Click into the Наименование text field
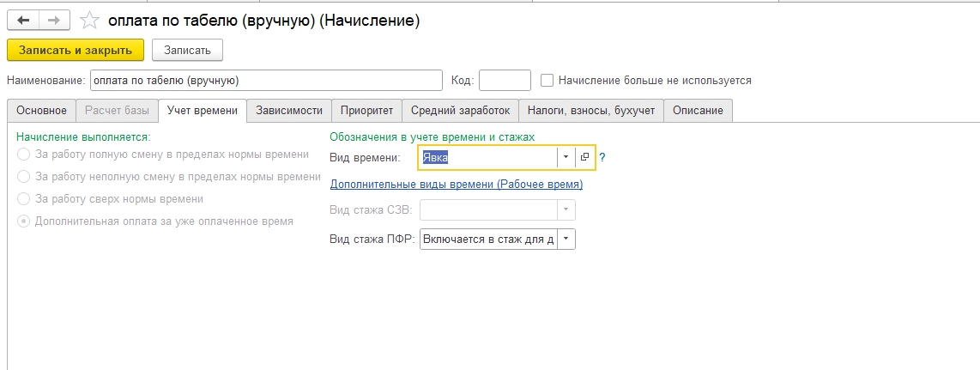Viewport: 980px width, 370px height. pos(264,80)
